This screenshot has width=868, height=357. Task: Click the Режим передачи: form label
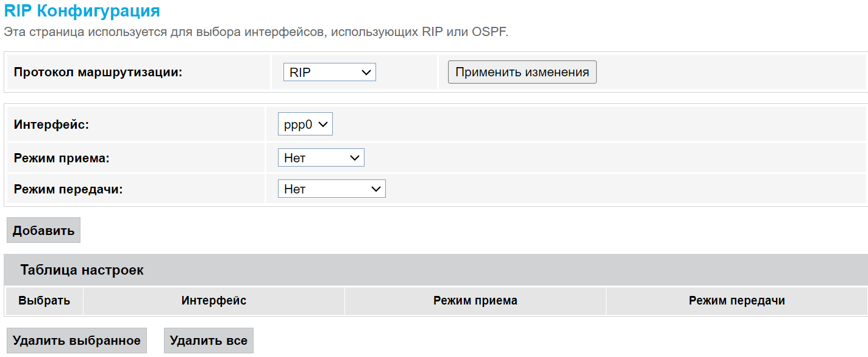[68, 189]
